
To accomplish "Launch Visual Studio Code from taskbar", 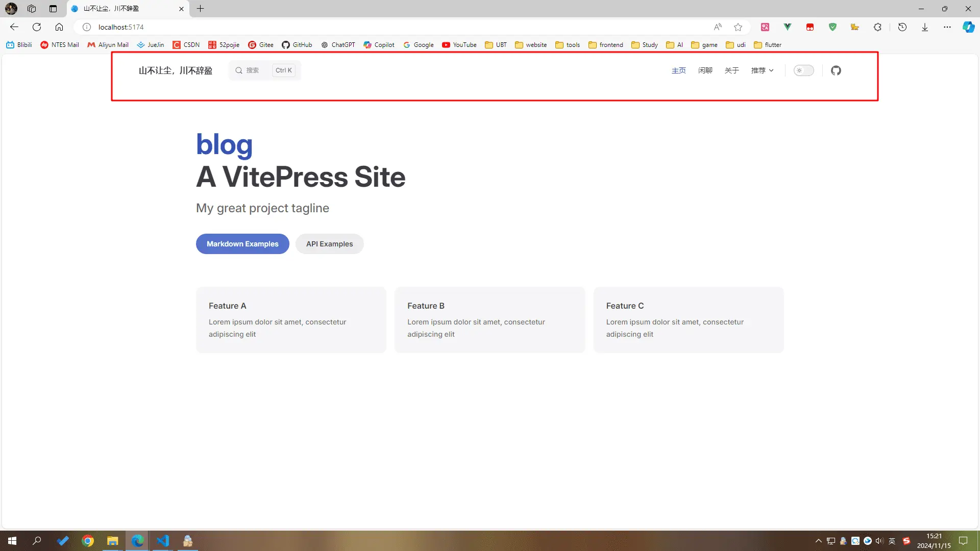I will point(163,541).
